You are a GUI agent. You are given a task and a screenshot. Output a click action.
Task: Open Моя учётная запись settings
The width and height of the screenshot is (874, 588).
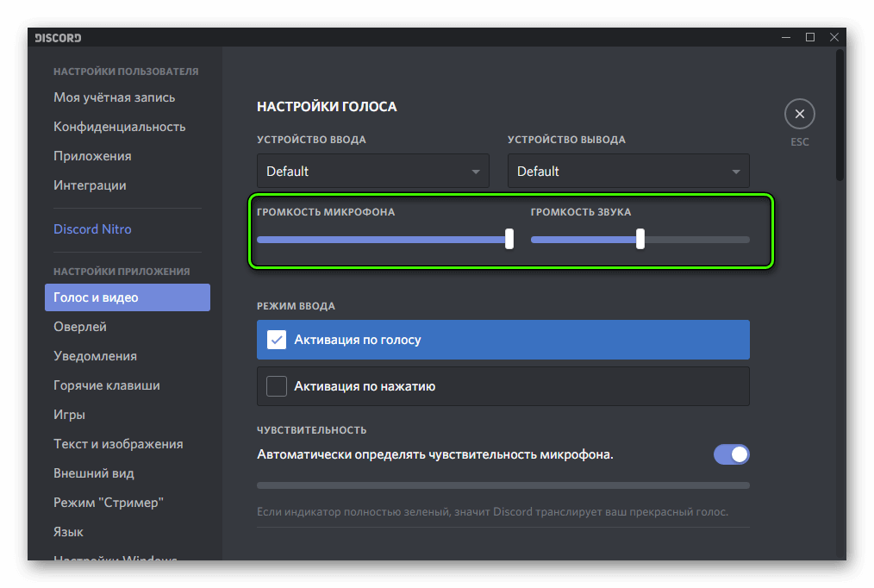115,97
